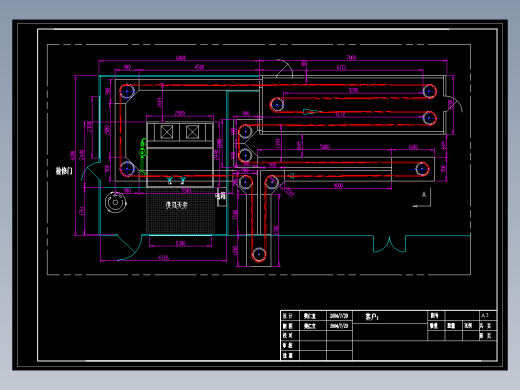520x390 pixels.
Task: Select the 电箱 electrical box label
Action: 221,196
